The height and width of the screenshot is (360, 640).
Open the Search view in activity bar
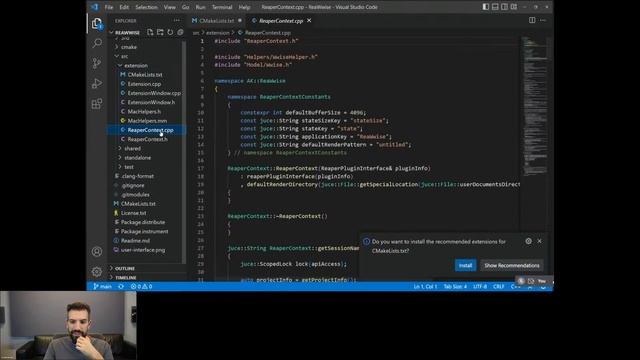pyautogui.click(x=97, y=43)
